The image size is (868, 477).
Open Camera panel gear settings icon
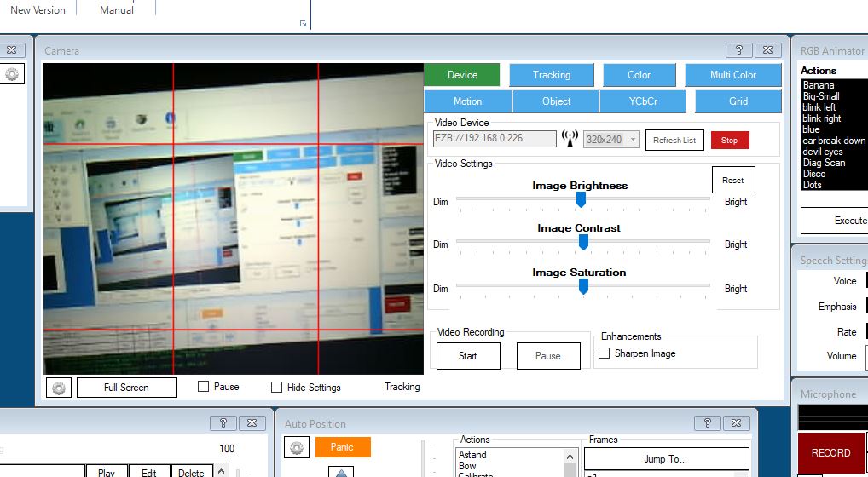click(x=59, y=388)
